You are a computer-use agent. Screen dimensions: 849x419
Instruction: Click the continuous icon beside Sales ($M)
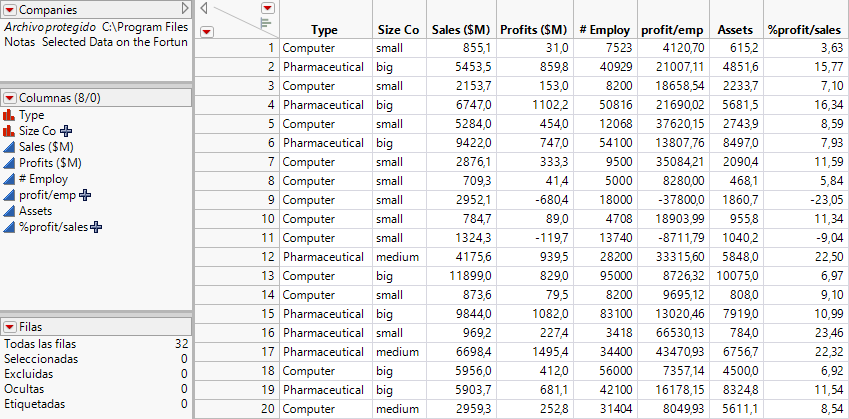9,147
